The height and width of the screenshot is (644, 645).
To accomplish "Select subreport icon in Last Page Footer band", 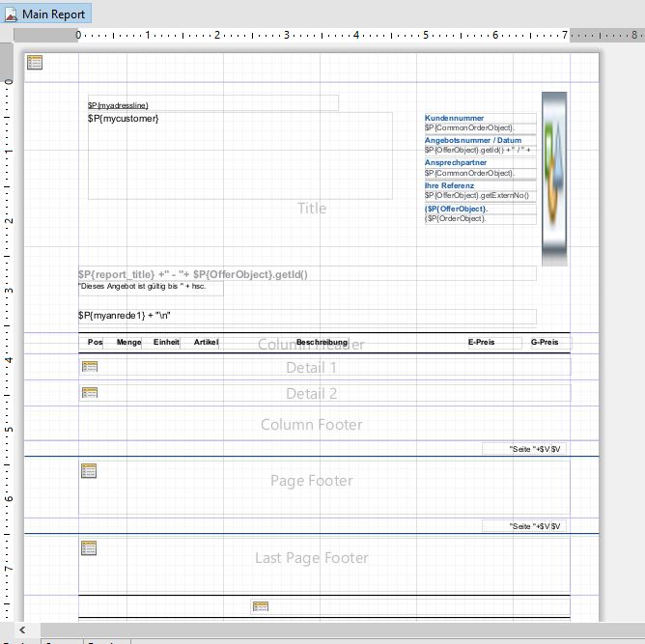I will [x=89, y=547].
